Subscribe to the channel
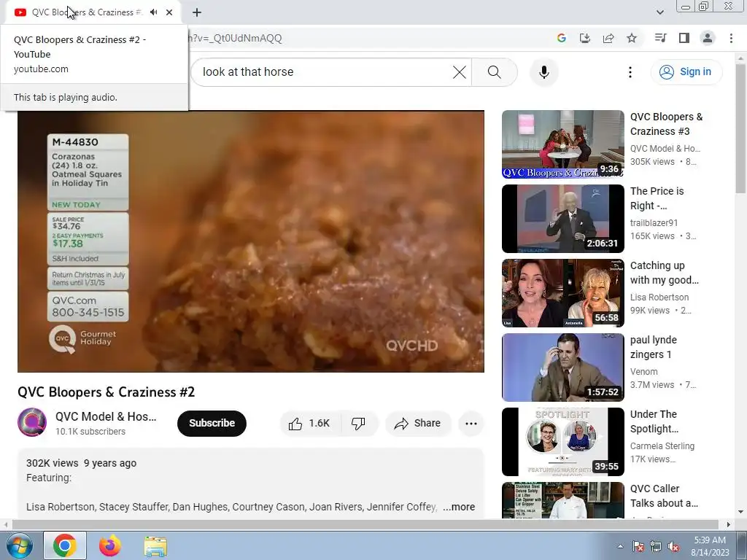This screenshot has width=747, height=560. click(x=212, y=424)
